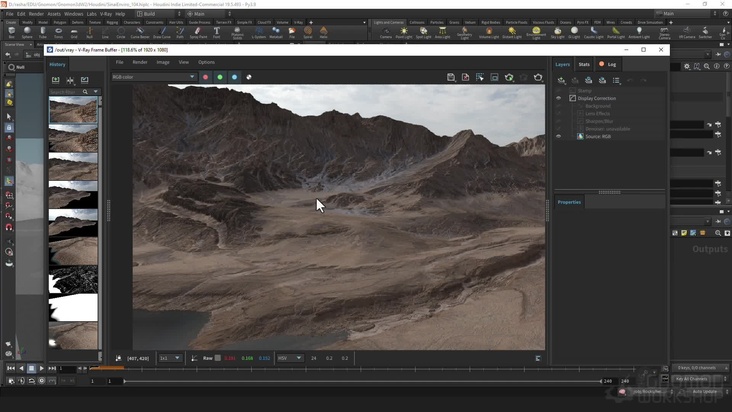Image resolution: width=732 pixels, height=412 pixels.
Task: Toggle the red channel display
Action: click(x=205, y=77)
